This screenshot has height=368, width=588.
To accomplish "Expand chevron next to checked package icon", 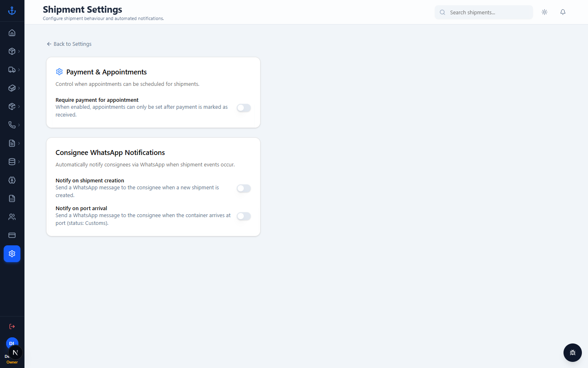I will (19, 106).
